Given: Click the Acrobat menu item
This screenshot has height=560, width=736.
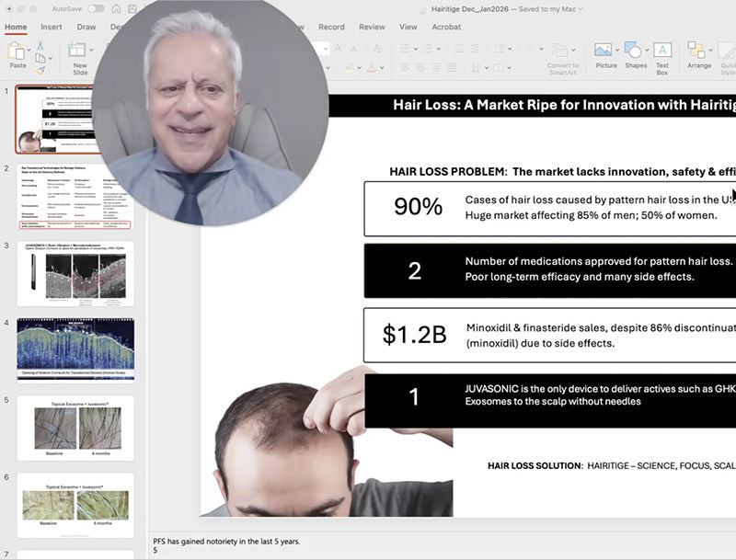Looking at the screenshot, I should tap(447, 28).
